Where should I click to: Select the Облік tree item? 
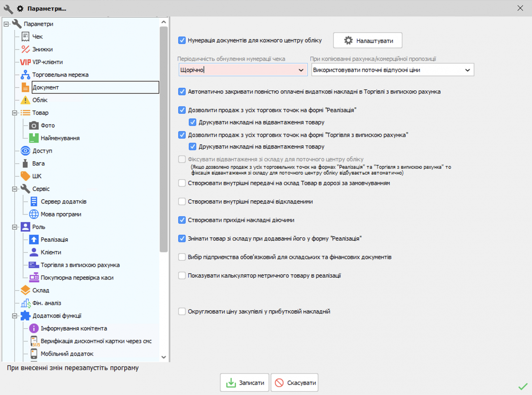pyautogui.click(x=40, y=100)
